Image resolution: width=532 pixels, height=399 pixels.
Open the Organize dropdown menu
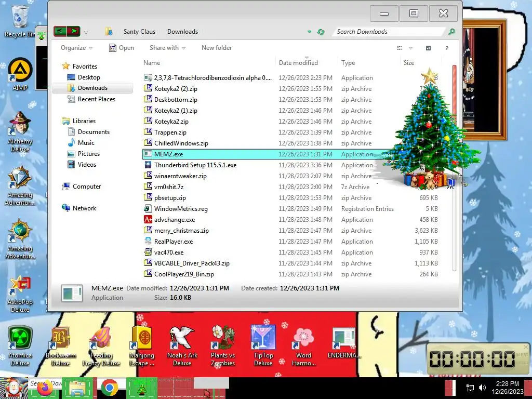(x=77, y=48)
